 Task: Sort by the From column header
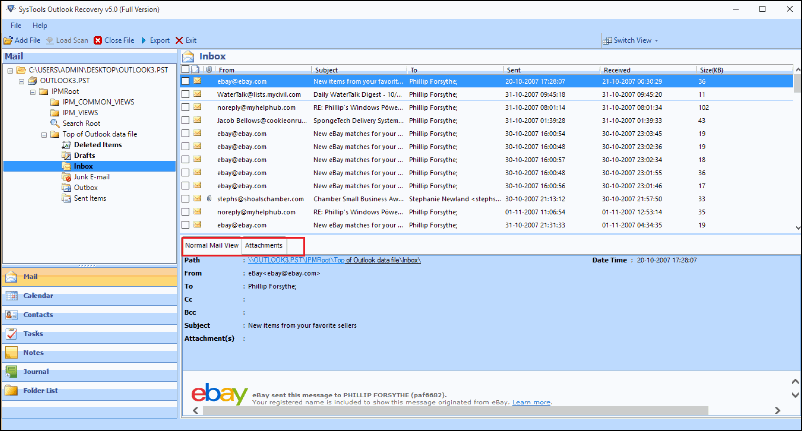tap(263, 70)
